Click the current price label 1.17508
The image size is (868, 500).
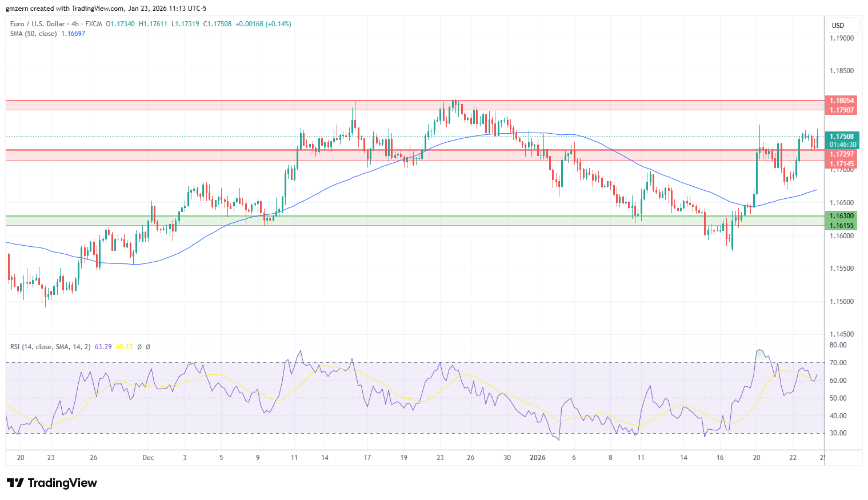click(842, 137)
